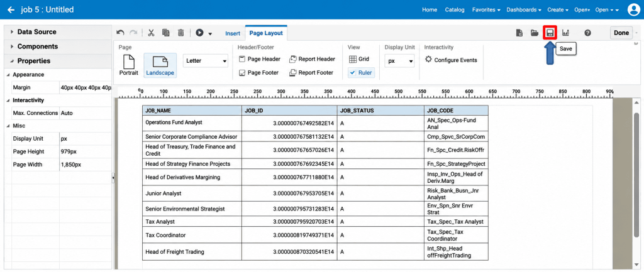The image size is (644, 272).
Task: Switch to the Insert tab
Action: tap(233, 34)
